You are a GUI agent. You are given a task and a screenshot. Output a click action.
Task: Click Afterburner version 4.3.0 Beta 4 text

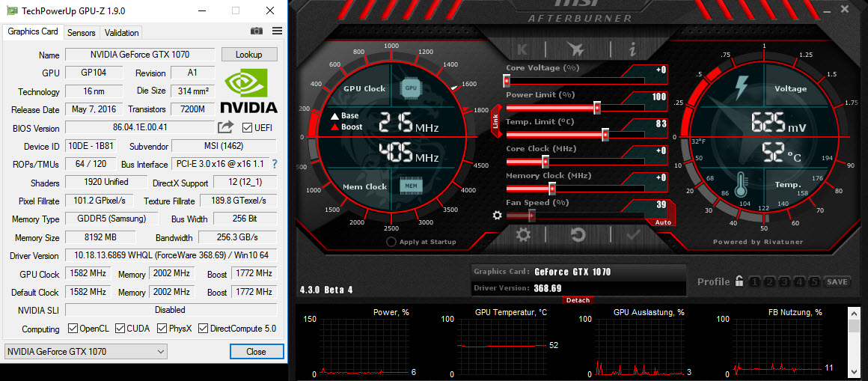(326, 290)
